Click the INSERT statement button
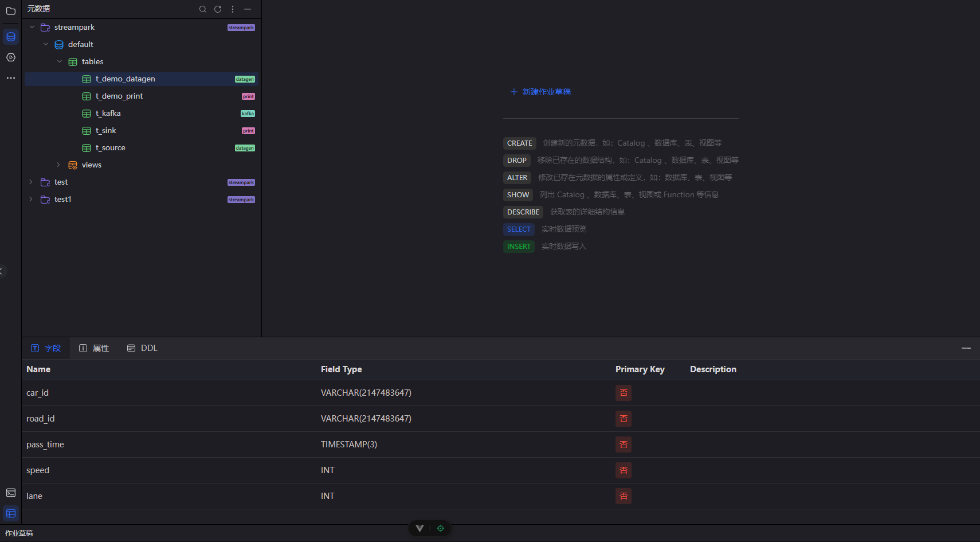This screenshot has height=542, width=980. (x=519, y=247)
